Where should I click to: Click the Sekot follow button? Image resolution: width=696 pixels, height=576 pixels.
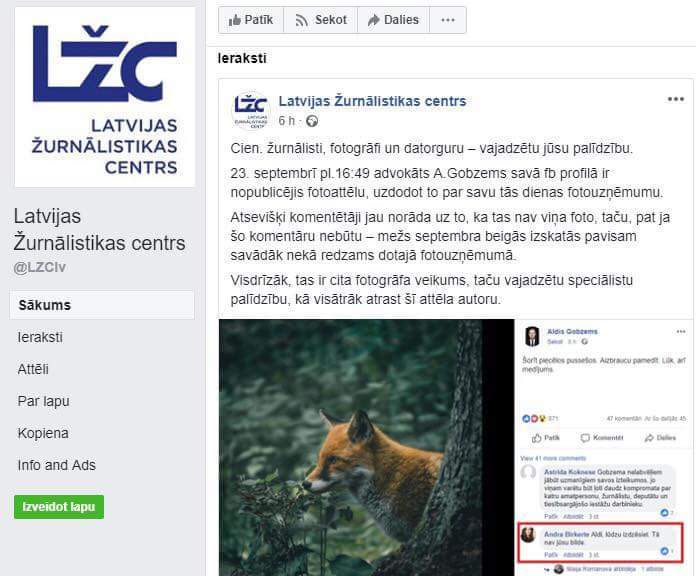point(320,20)
